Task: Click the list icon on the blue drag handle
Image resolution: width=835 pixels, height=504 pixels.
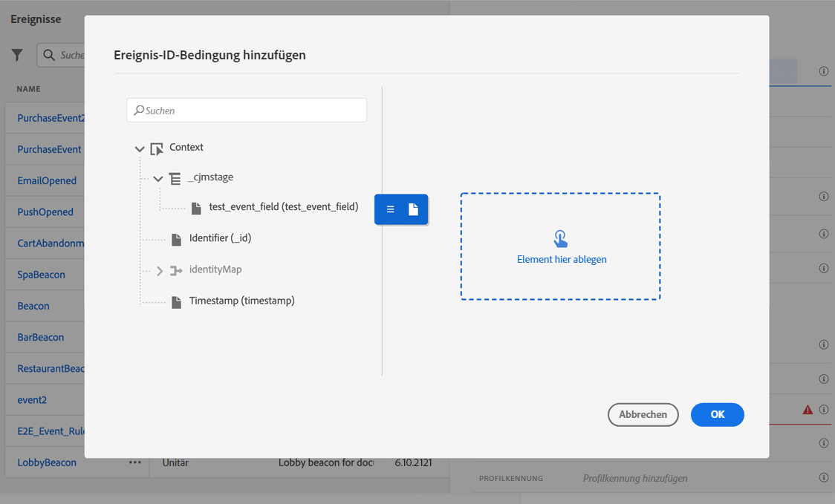Action: (x=390, y=209)
